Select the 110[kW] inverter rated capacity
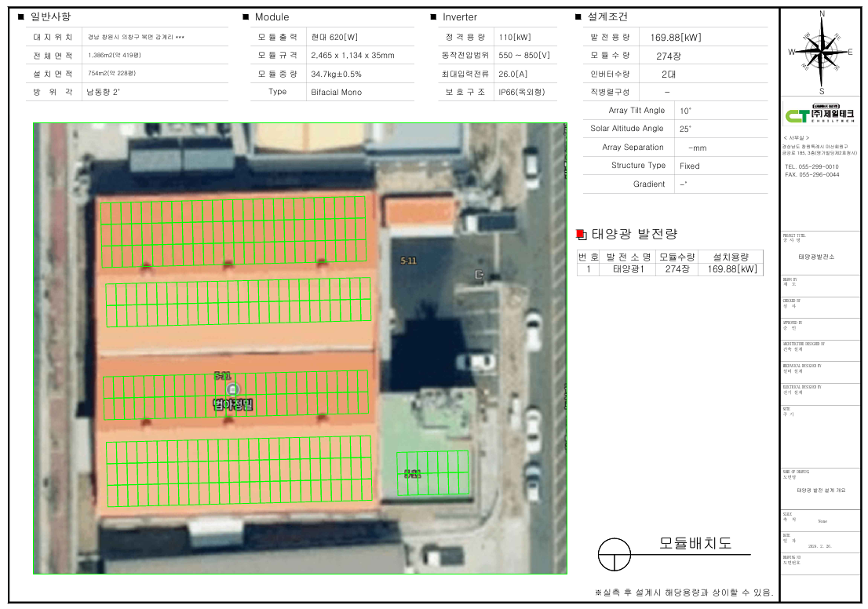Viewport: 868px width, 609px height. [515, 37]
